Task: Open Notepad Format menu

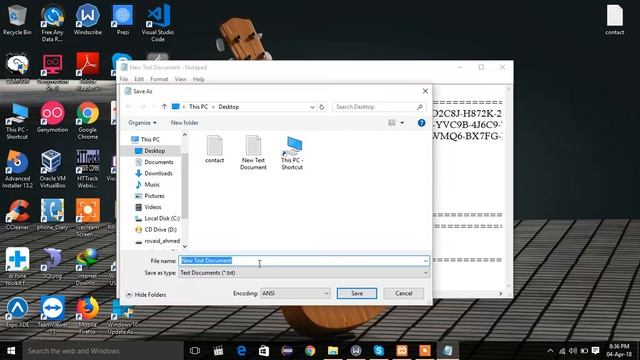Action: click(159, 79)
